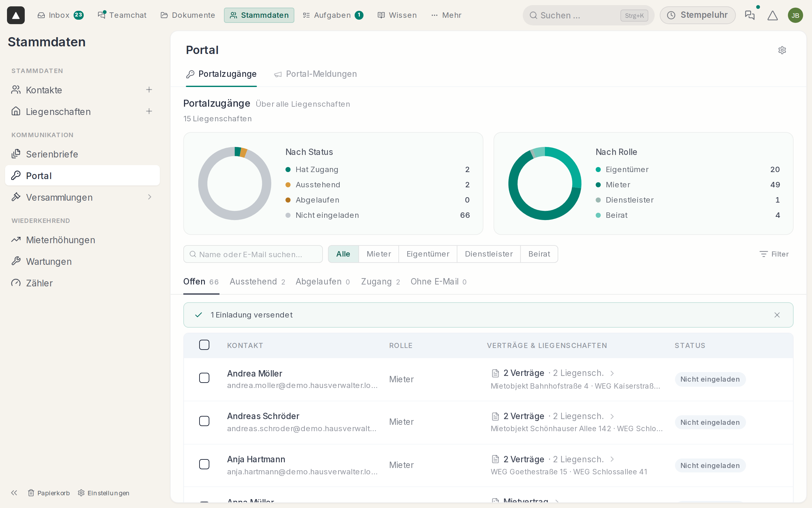Open Serienbriefe in sidebar
Image resolution: width=812 pixels, height=508 pixels.
click(82, 154)
